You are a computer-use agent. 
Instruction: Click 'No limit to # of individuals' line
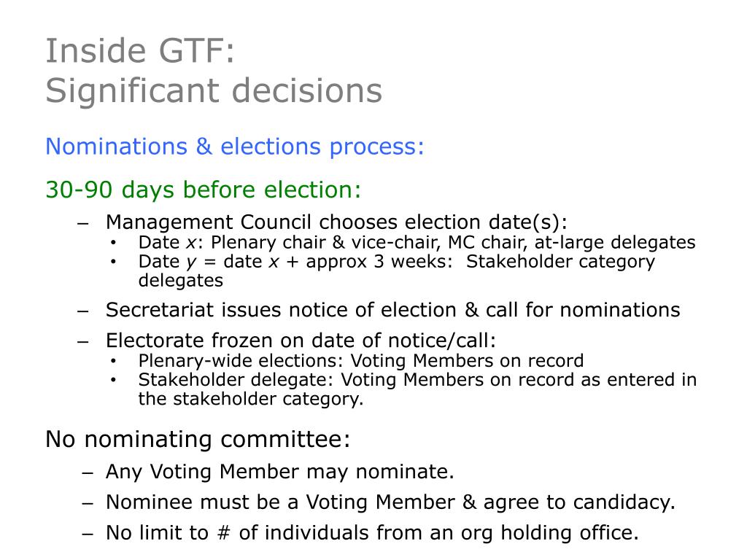click(372, 533)
